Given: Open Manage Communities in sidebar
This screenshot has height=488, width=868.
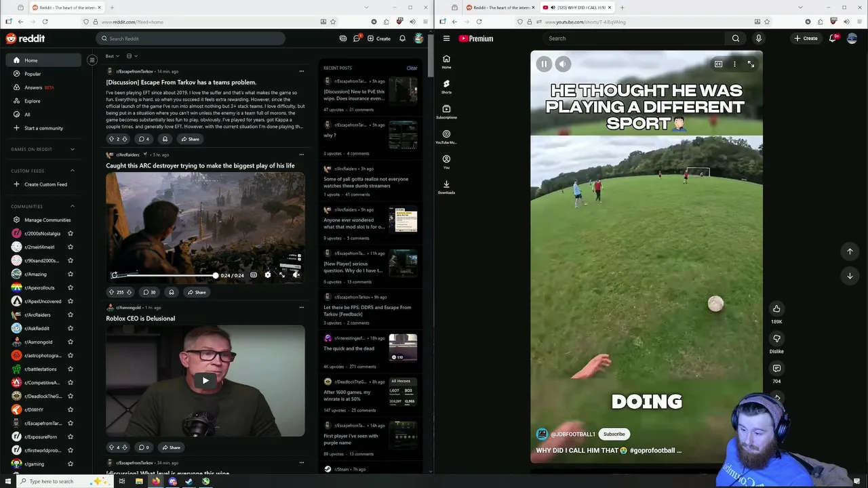Looking at the screenshot, I should click(x=45, y=220).
